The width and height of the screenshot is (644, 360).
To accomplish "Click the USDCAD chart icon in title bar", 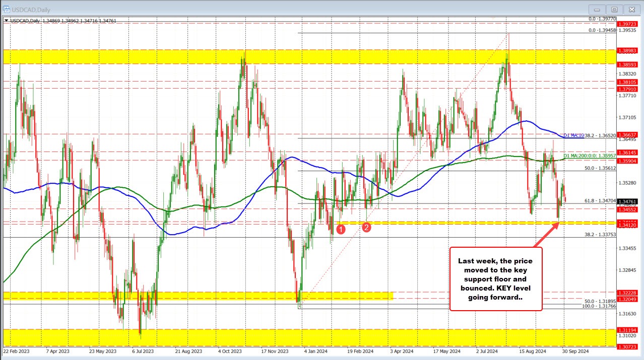I will (x=7, y=10).
